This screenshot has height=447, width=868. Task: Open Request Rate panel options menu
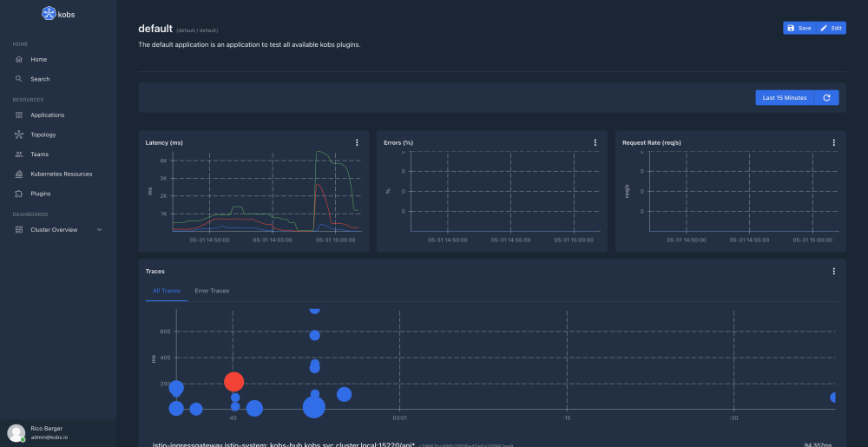(x=833, y=142)
